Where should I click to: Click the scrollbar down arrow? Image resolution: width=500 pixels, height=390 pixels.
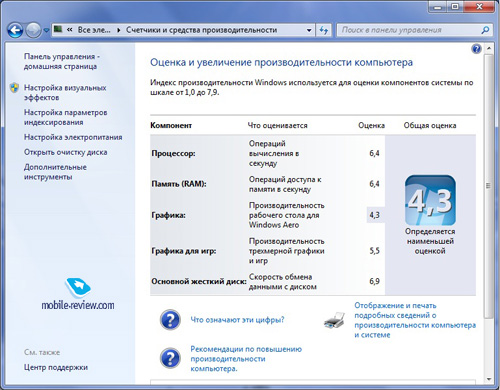tap(489, 379)
